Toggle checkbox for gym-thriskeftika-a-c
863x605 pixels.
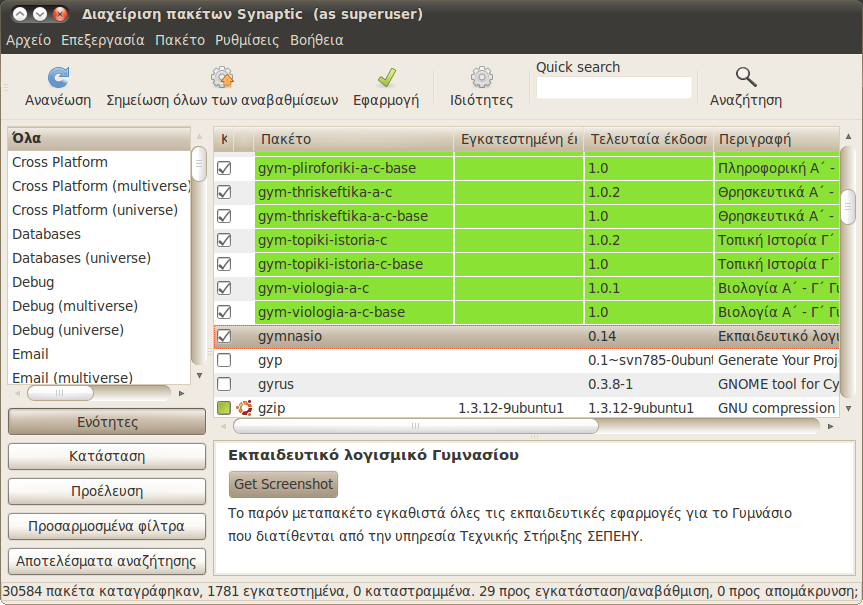coord(224,192)
